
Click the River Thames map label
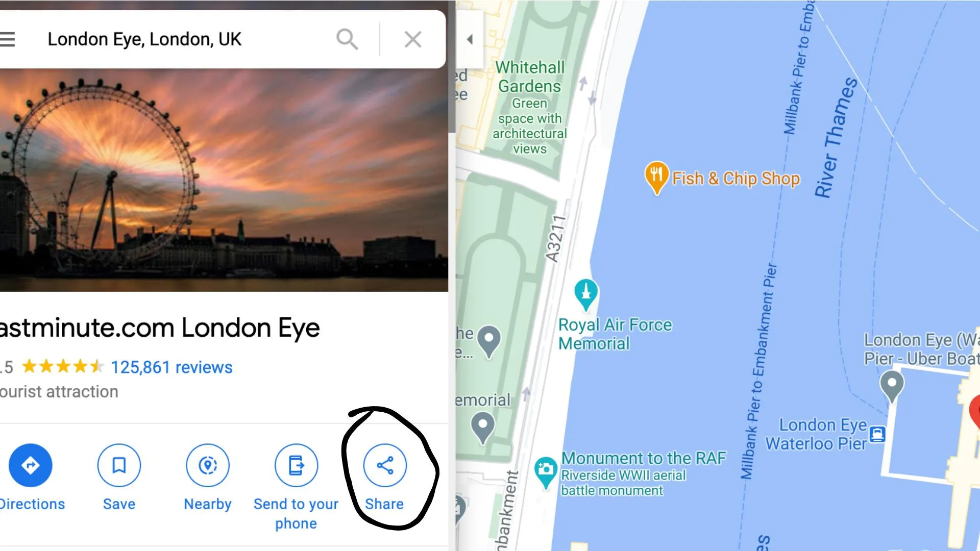pos(836,138)
